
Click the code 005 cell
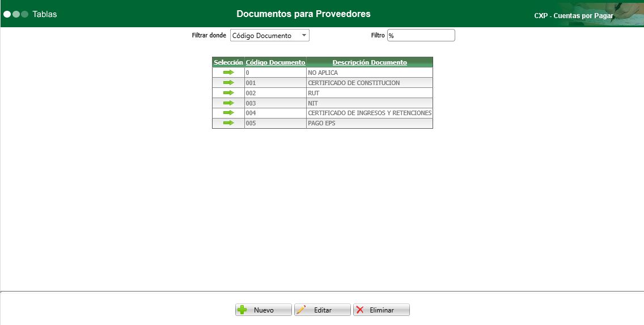pos(275,123)
